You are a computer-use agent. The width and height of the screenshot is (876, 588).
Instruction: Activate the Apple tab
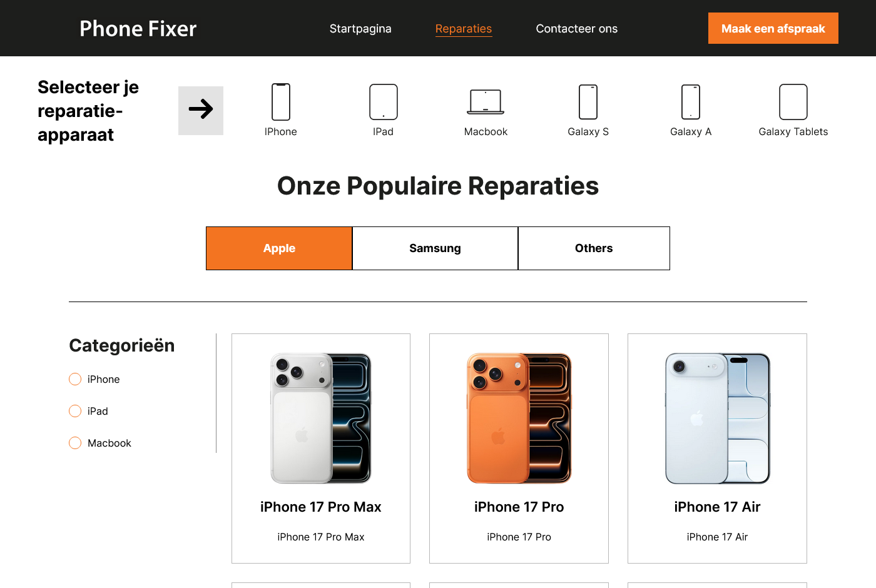[279, 248]
